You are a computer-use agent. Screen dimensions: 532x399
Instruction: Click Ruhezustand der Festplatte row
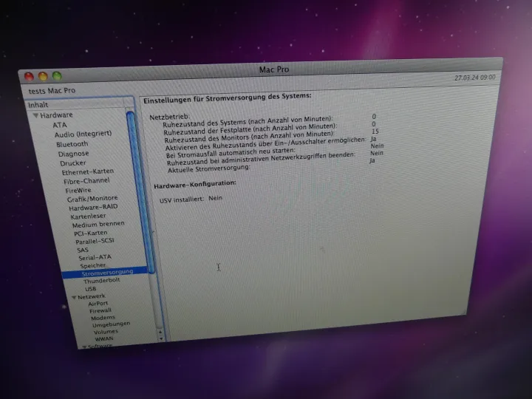coord(250,129)
